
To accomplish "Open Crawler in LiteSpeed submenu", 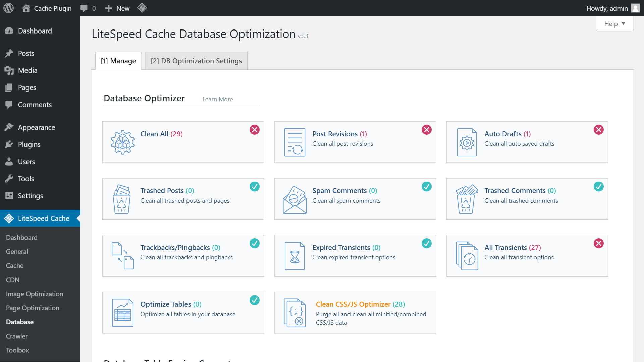I will (x=17, y=336).
